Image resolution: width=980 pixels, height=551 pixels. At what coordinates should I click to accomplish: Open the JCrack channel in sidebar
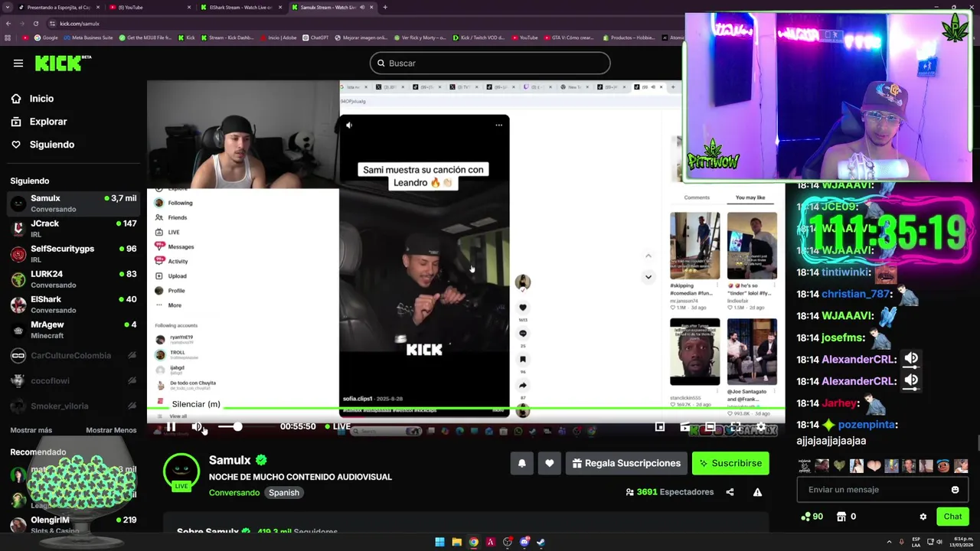[73, 229]
